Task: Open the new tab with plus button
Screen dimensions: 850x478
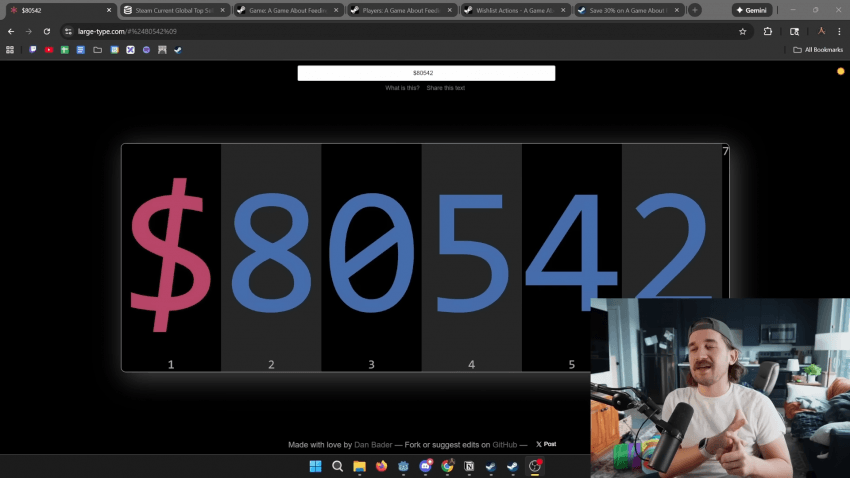Action: point(695,10)
